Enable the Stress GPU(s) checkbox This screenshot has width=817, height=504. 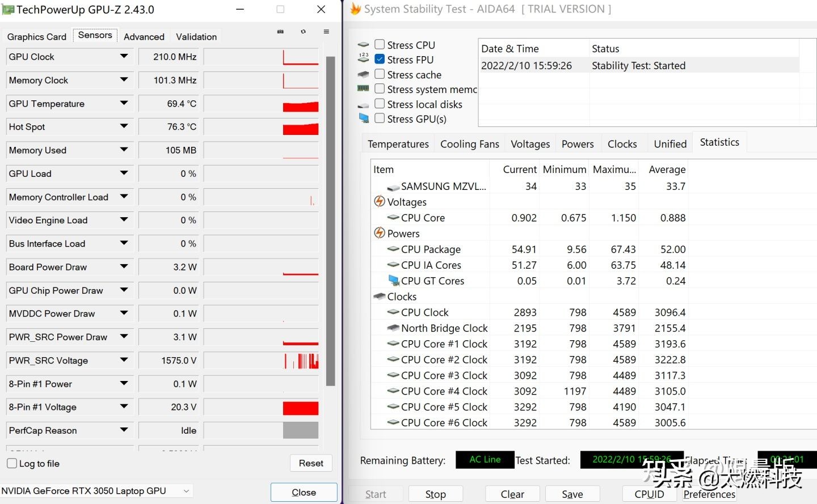[x=380, y=118]
